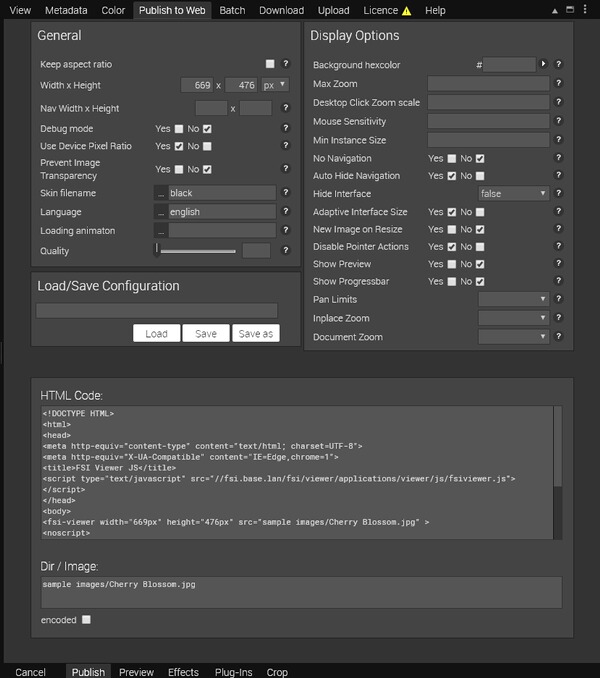Open the Preview tab at bottom

[x=136, y=672]
